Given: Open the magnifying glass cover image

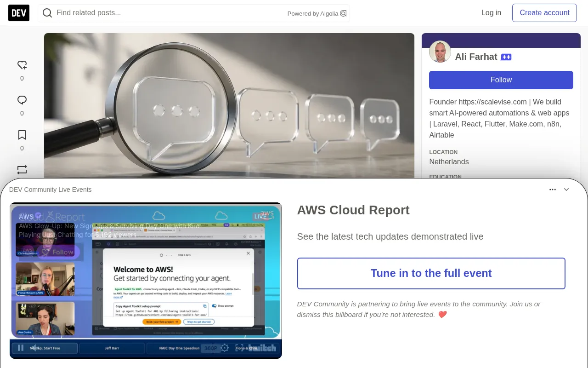Looking at the screenshot, I should [229, 106].
